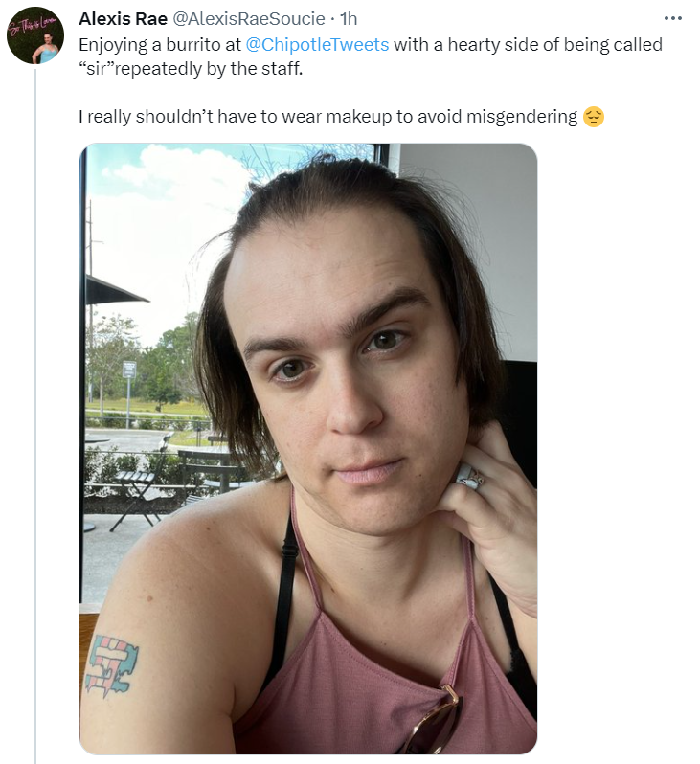Open the round profile avatar of Alexis Rae
This screenshot has height=764, width=700.
pos(35,35)
